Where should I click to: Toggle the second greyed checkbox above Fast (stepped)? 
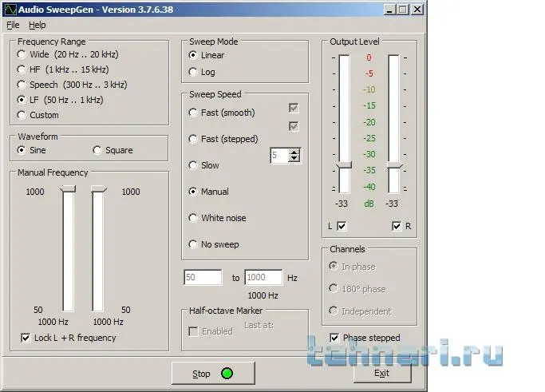tap(294, 126)
